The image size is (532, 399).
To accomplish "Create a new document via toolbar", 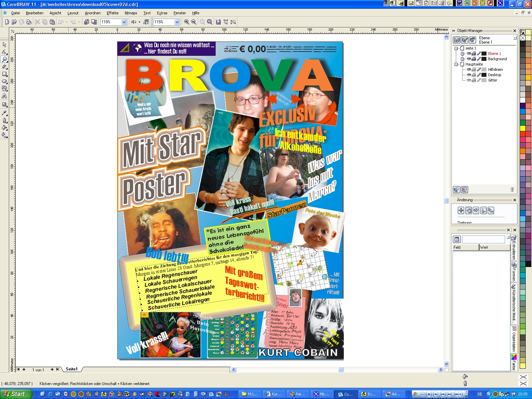I will point(7,22).
